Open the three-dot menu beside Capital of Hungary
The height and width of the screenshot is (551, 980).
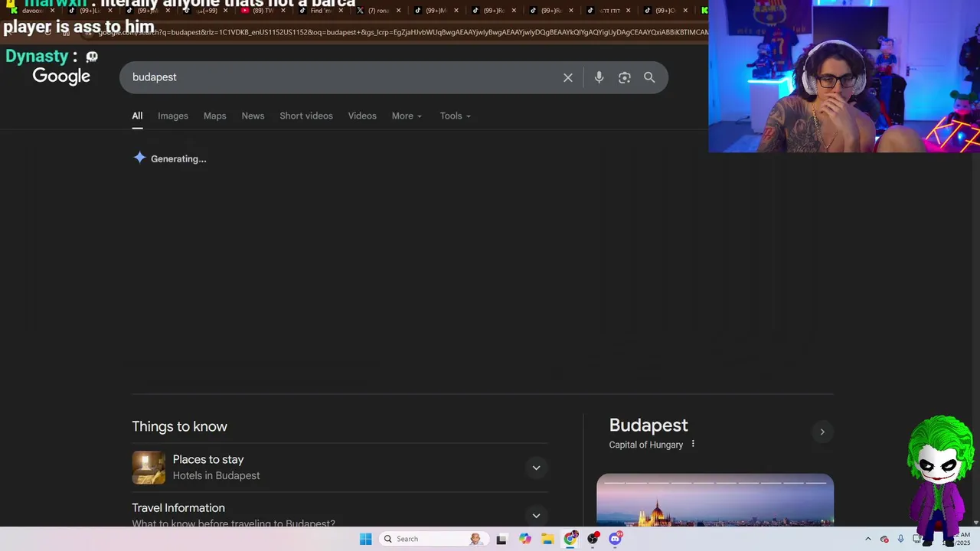click(x=693, y=445)
